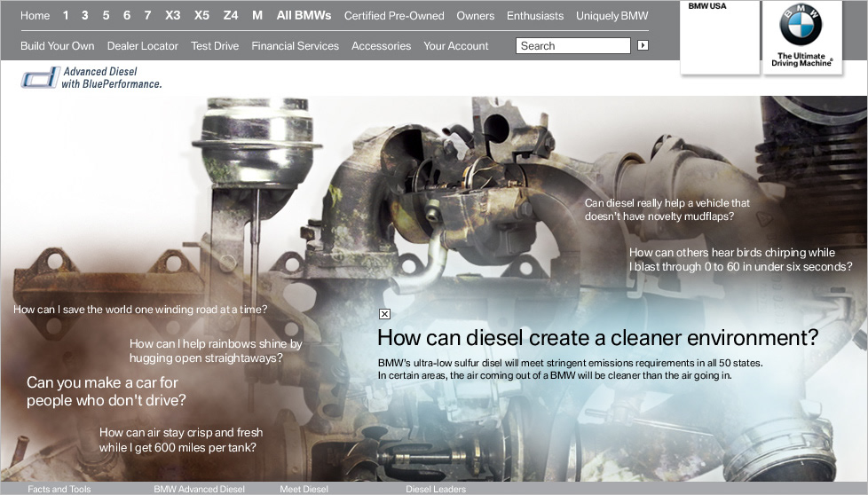The height and width of the screenshot is (495, 868).
Task: Open the Facts and Tools footer tab
Action: [x=59, y=489]
